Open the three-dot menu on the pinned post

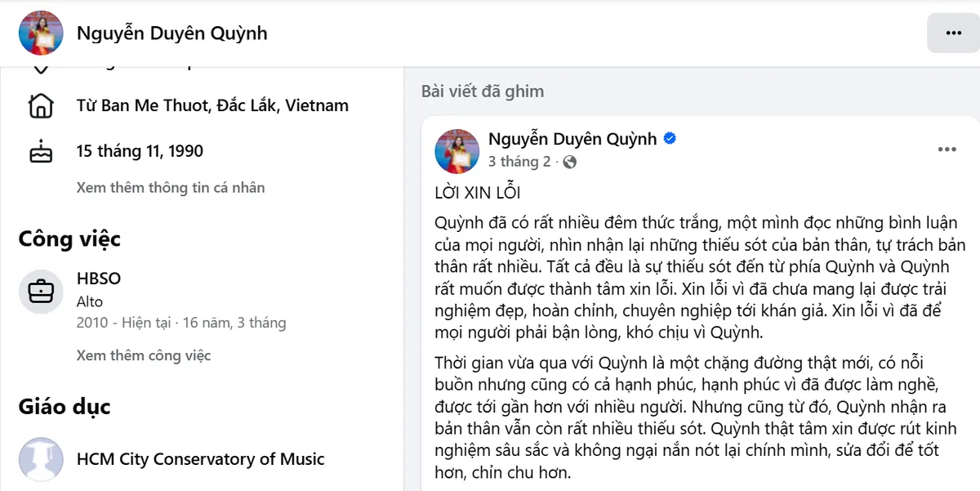947,149
